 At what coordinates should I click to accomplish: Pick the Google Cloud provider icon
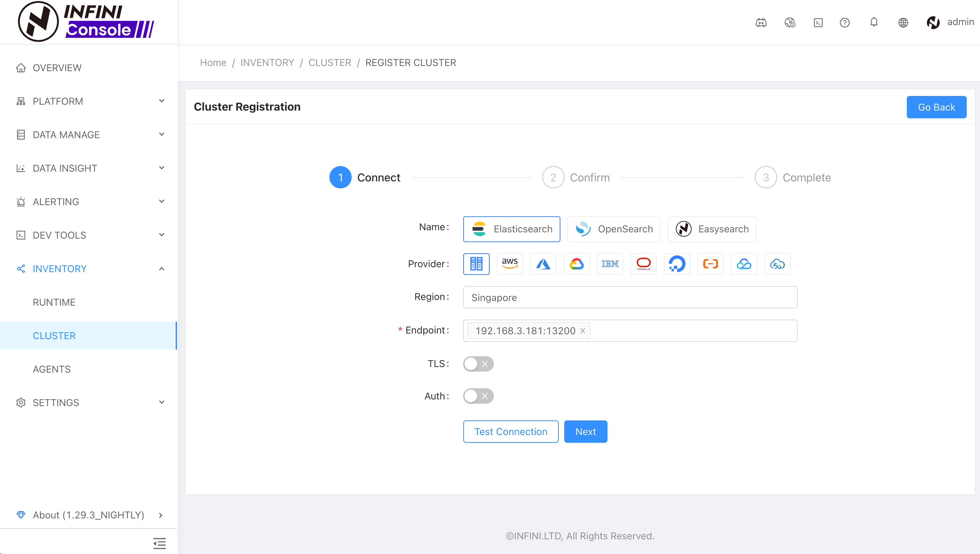(576, 264)
